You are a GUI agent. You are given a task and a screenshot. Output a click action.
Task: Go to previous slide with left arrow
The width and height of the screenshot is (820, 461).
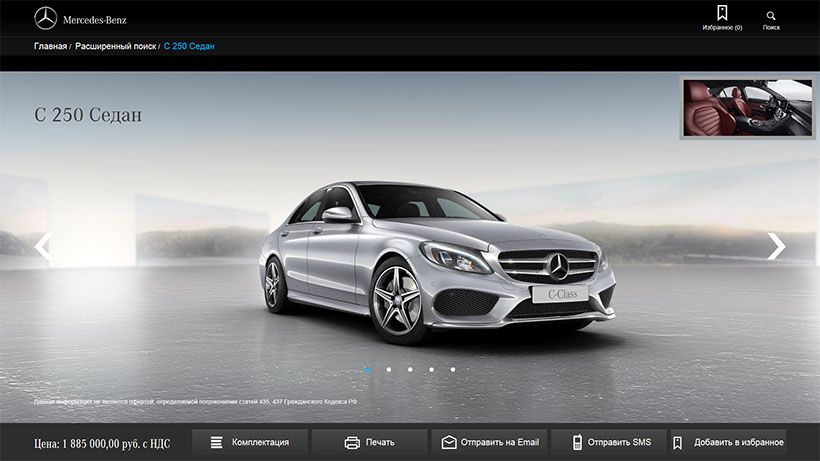[43, 246]
